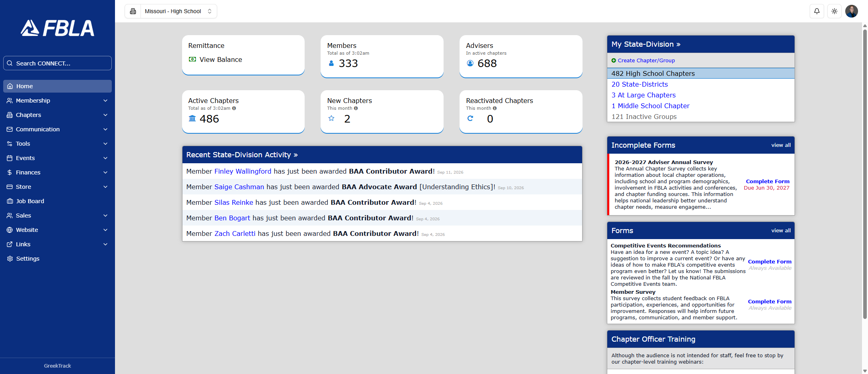Image resolution: width=868 pixels, height=374 pixels.
Task: Click the Job Board briefcase icon
Action: point(10,201)
